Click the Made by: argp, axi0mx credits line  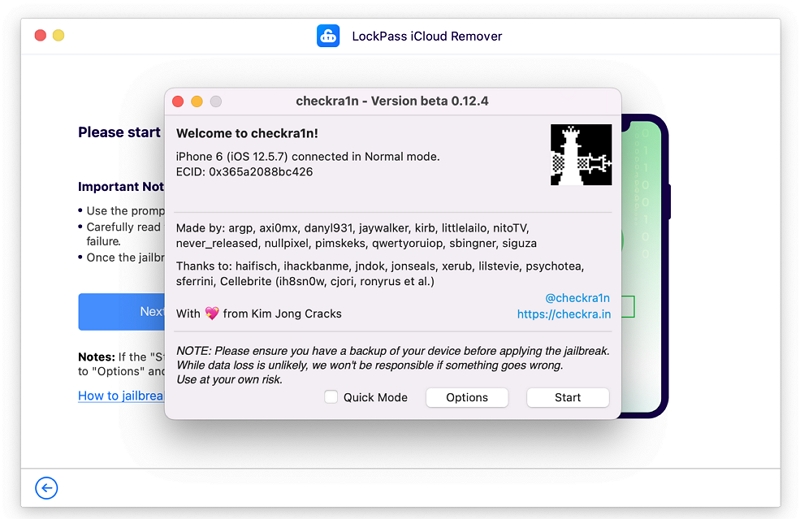[x=356, y=235]
